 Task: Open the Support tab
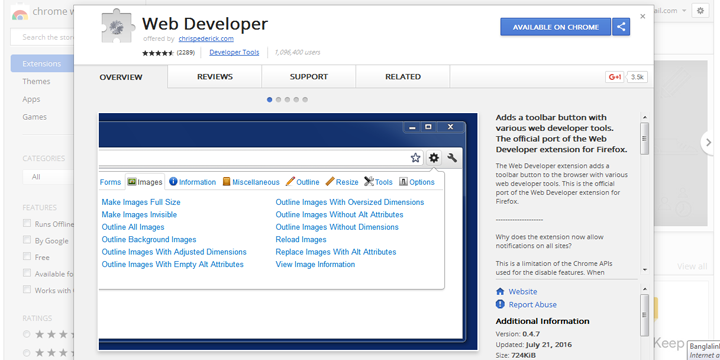[x=309, y=77]
